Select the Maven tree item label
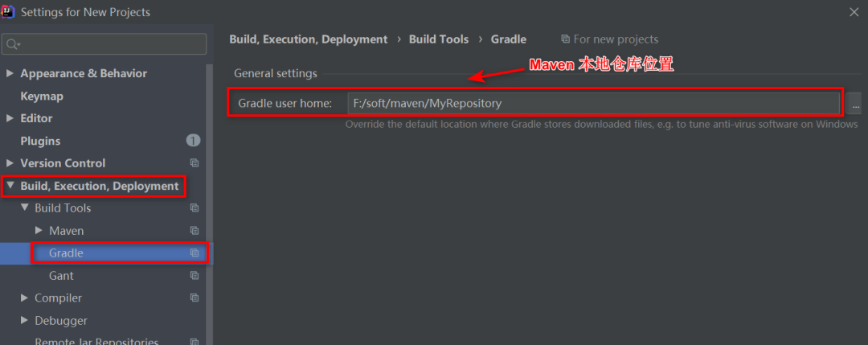 [x=67, y=230]
